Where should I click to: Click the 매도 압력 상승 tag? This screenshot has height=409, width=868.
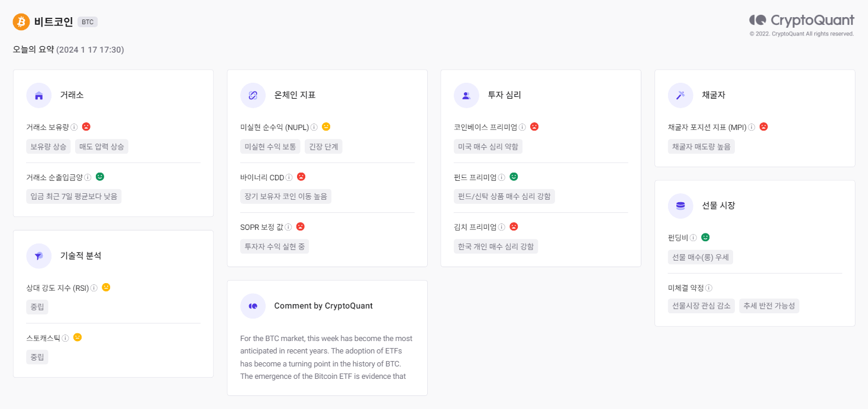(102, 147)
